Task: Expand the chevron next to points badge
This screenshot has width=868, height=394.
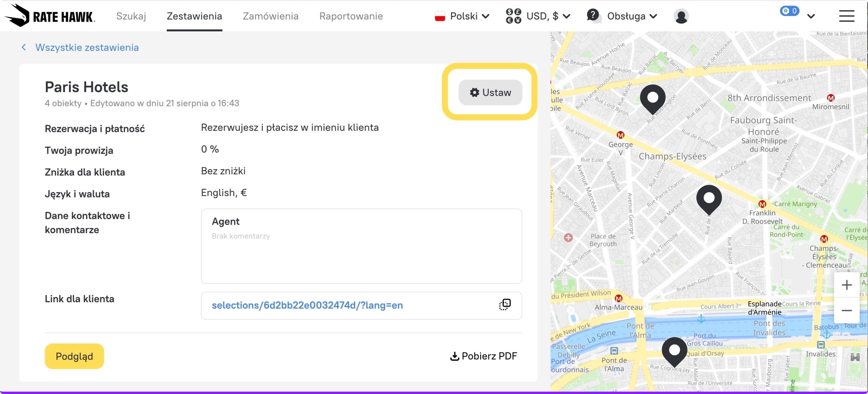Action: click(811, 16)
